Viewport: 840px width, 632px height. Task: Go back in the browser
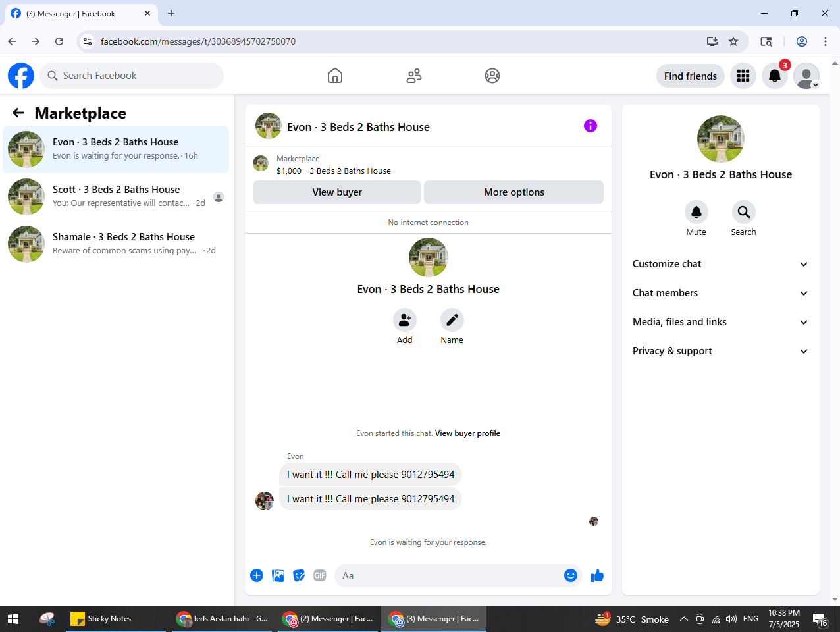(x=12, y=41)
